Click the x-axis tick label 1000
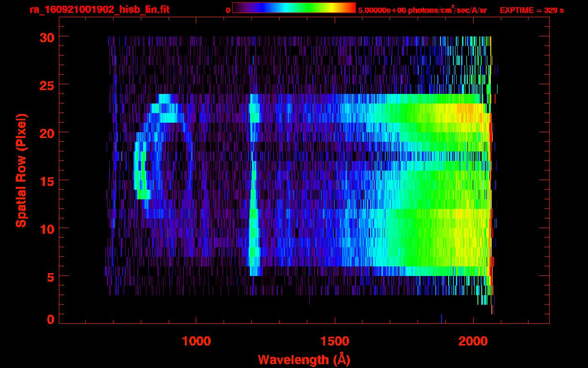Screen dimensions: 588x368 coord(196,341)
